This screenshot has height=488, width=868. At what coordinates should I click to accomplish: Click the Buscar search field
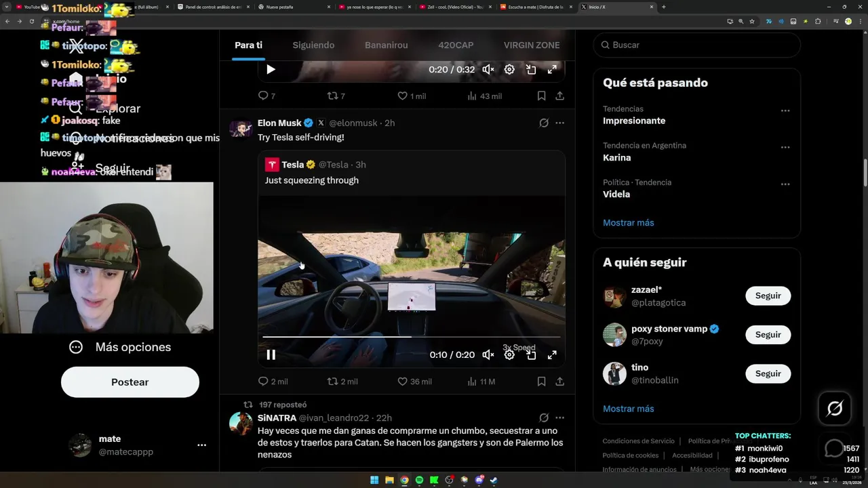tap(696, 45)
